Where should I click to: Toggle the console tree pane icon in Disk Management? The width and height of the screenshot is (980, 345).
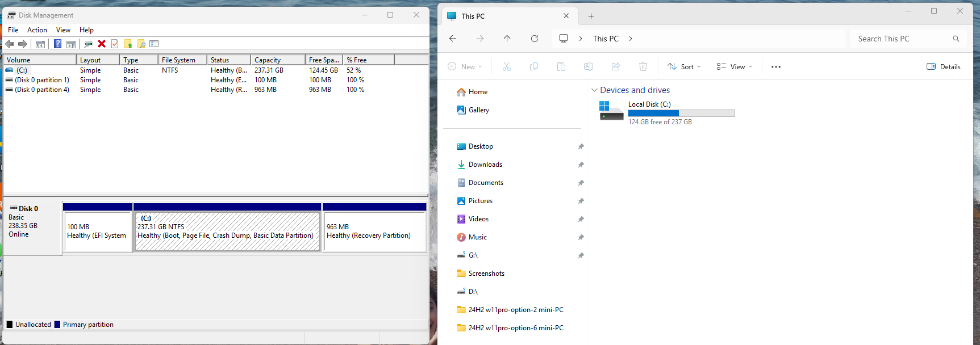[40, 44]
